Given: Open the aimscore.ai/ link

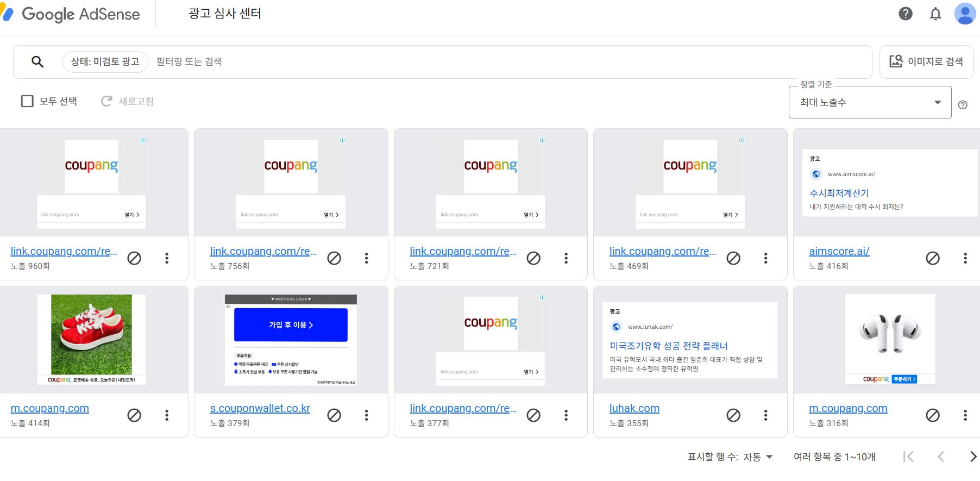Looking at the screenshot, I should 839,251.
